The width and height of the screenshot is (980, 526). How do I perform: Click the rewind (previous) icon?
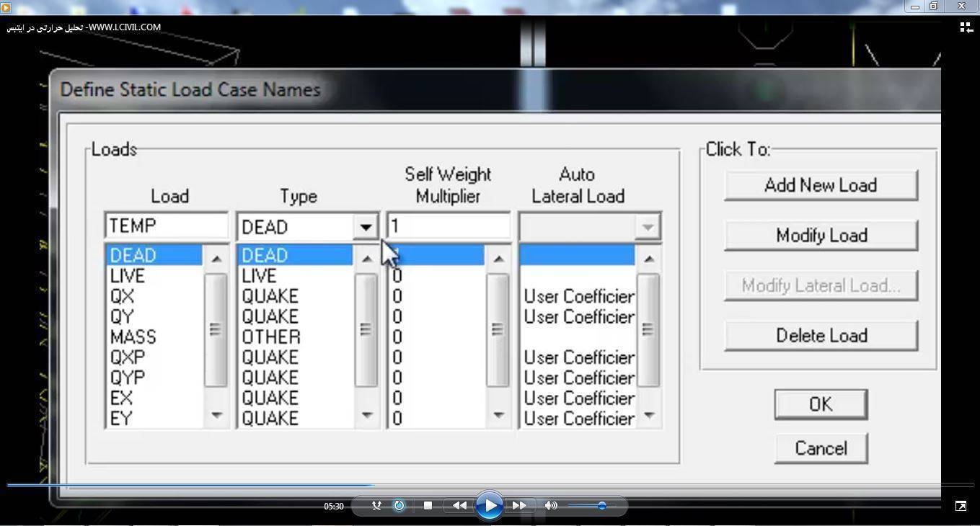(459, 506)
